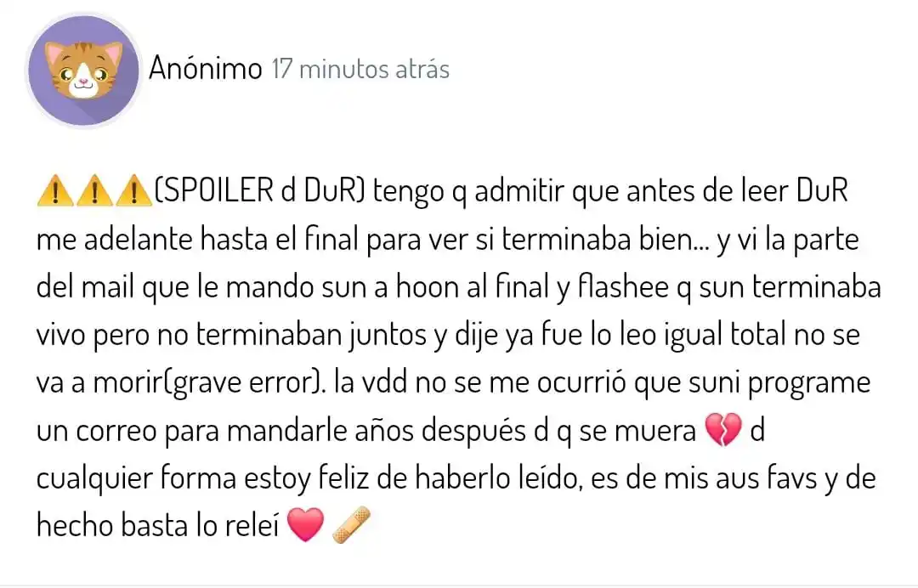Click the "17 minutos atrás" timestamp
The image size is (918, 588).
click(360, 69)
